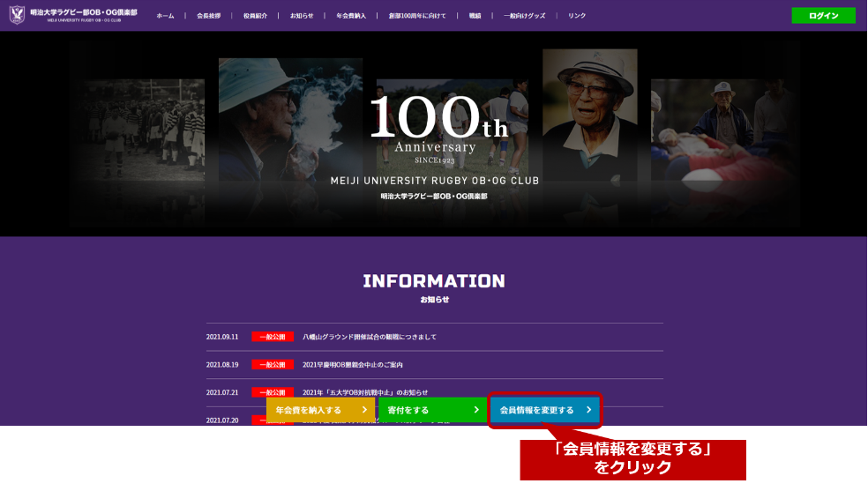The width and height of the screenshot is (868, 491).
Task: Open the ホーム menu item
Action: pos(165,16)
